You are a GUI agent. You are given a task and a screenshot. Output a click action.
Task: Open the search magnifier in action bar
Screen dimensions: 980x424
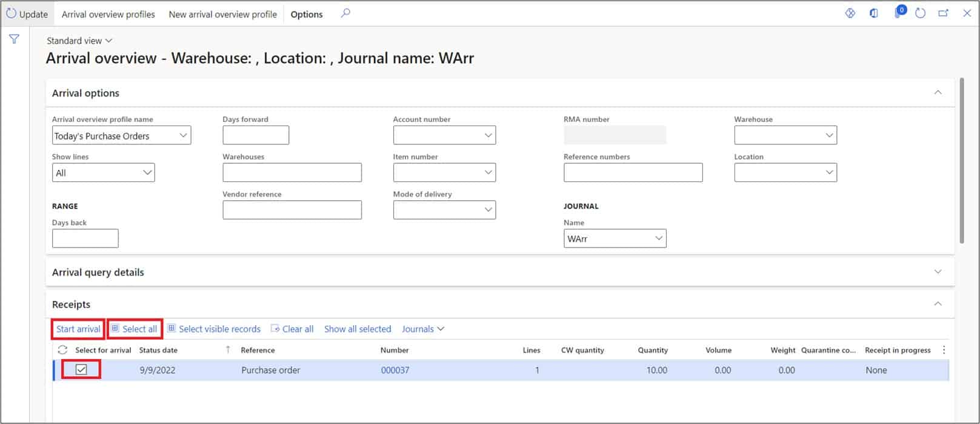coord(345,13)
